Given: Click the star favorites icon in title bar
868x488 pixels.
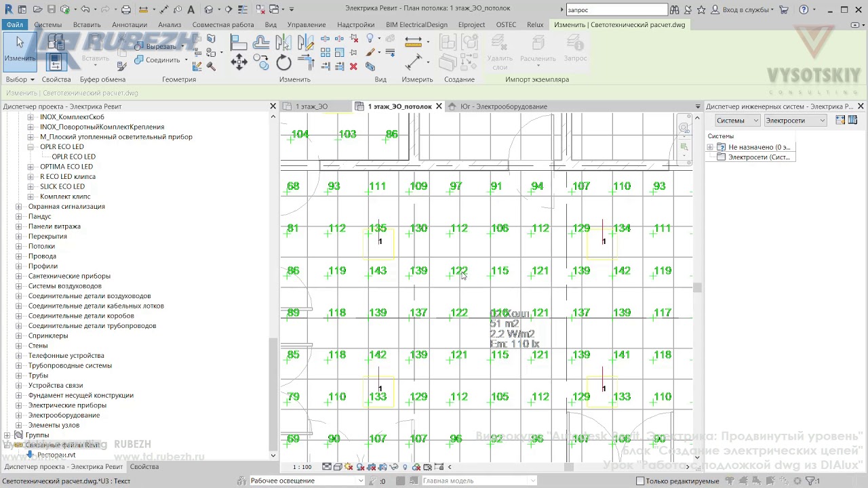Looking at the screenshot, I should [x=701, y=9].
